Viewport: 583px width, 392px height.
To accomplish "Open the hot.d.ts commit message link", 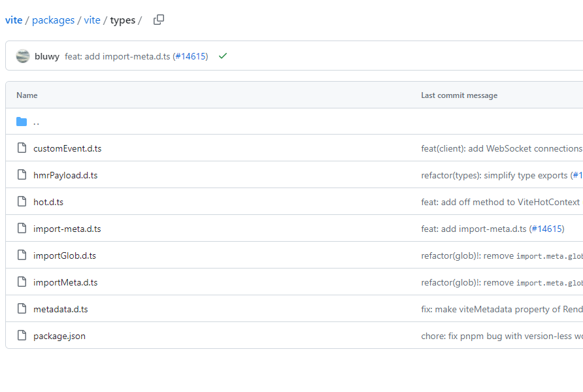I will click(x=501, y=202).
